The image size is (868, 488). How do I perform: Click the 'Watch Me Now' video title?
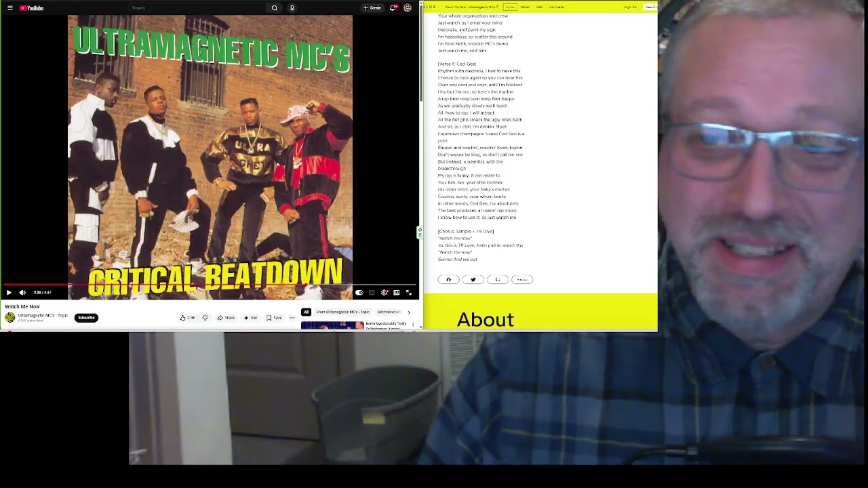[x=22, y=306]
